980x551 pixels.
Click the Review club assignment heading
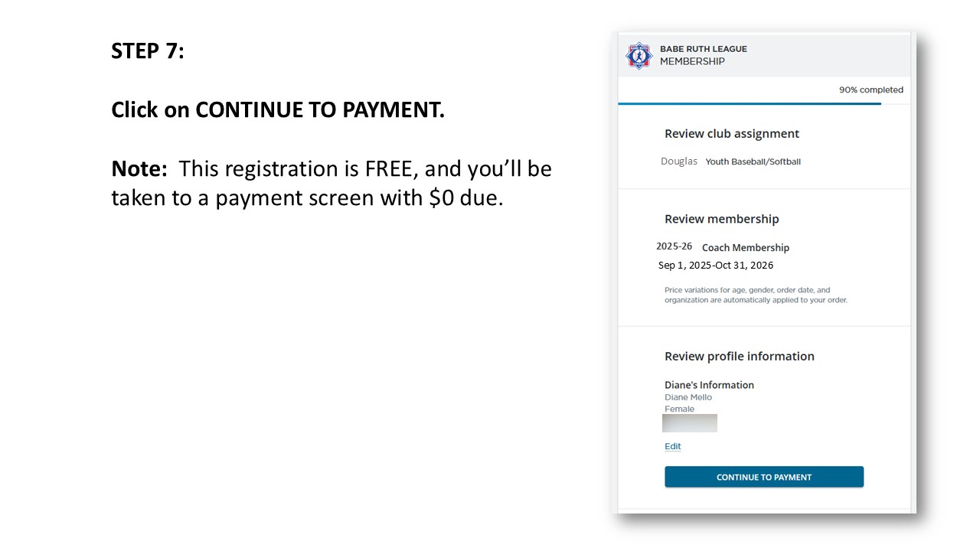pyautogui.click(x=732, y=134)
